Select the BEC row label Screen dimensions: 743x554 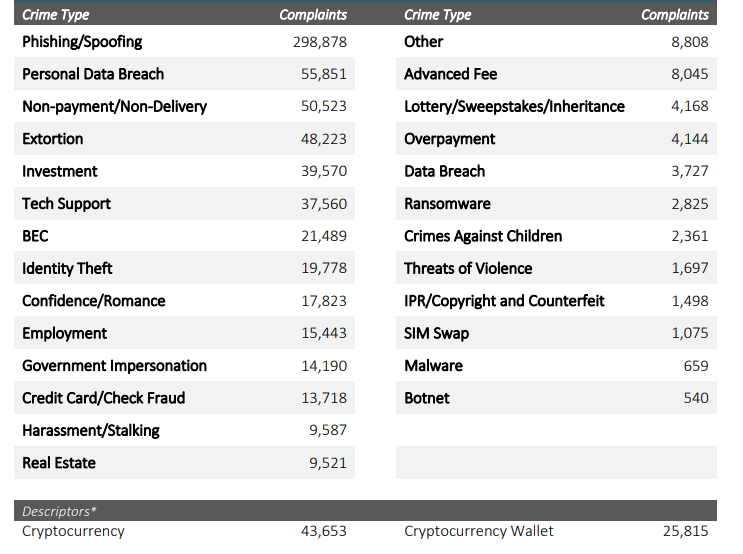click(35, 236)
